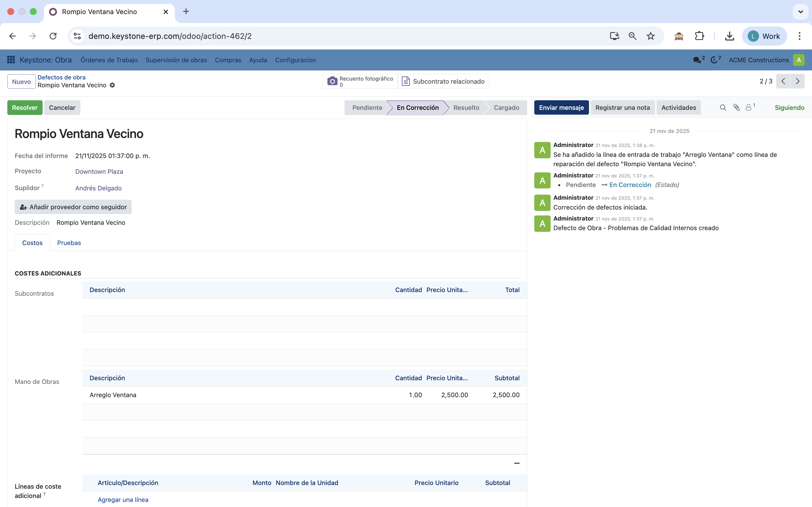Click Agregar una línea link
This screenshot has width=812, height=507.
(123, 500)
